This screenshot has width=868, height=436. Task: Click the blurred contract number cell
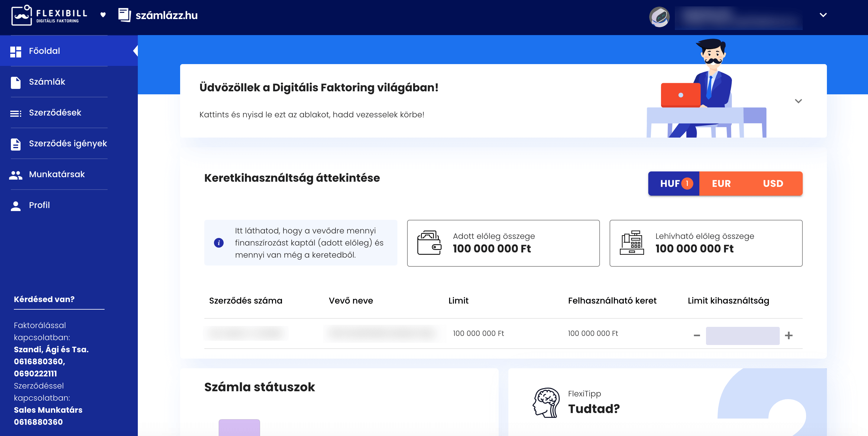246,334
